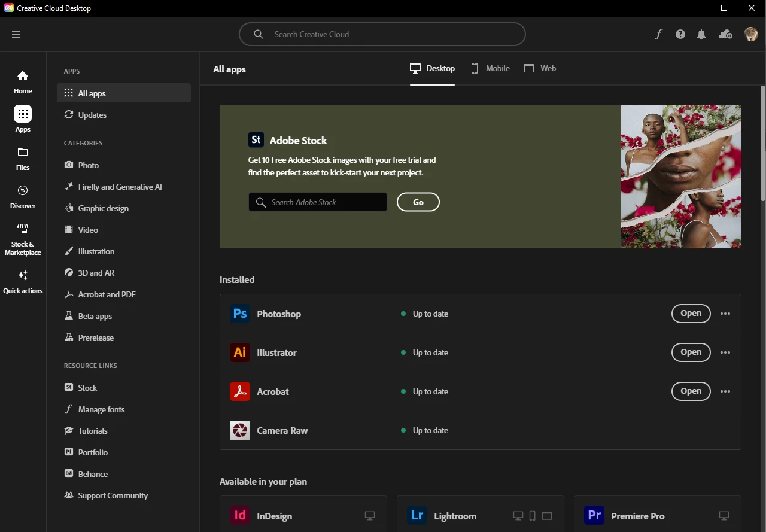The width and height of the screenshot is (766, 532).
Task: Open the help question mark icon
Action: [680, 34]
